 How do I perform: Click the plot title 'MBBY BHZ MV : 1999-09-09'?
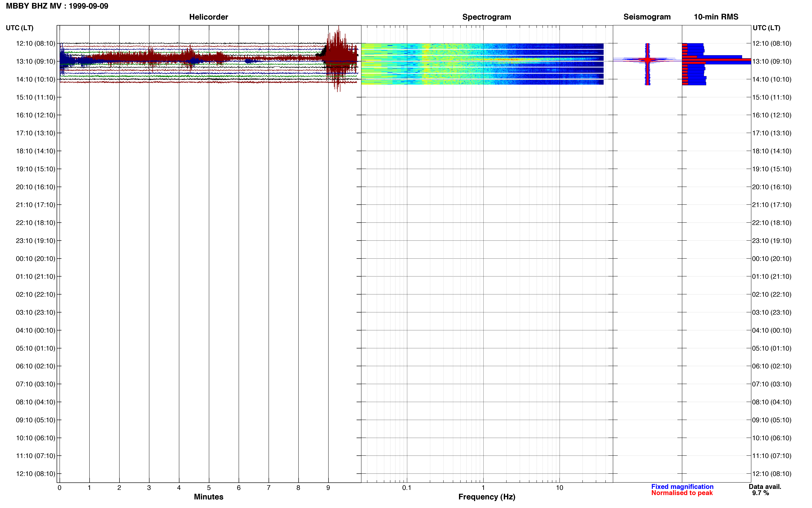coord(57,6)
